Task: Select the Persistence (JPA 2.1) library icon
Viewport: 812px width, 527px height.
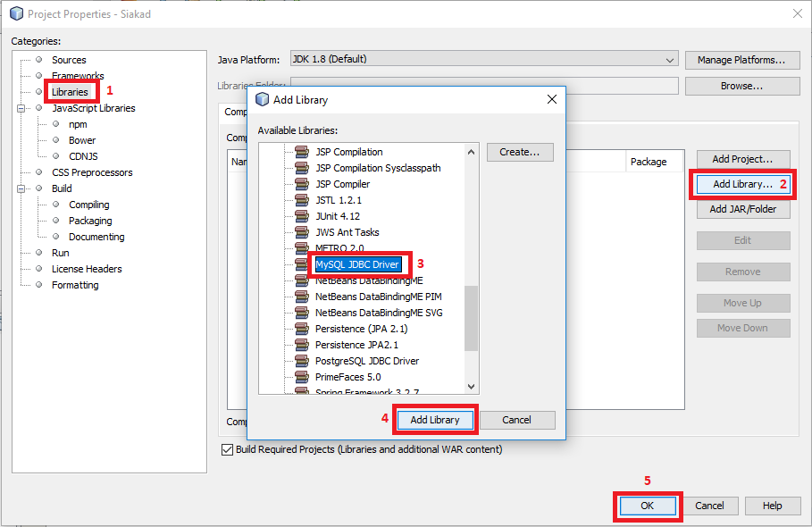Action: 301,328
